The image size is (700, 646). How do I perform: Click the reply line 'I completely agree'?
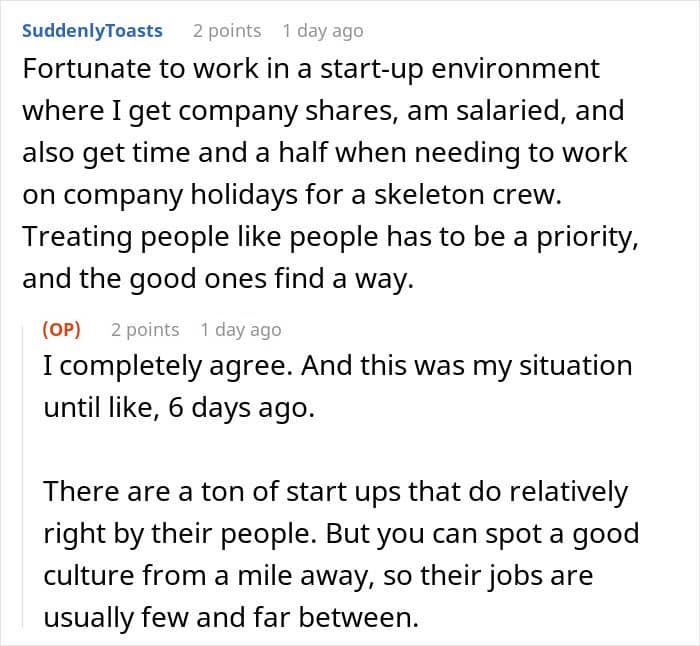pos(338,367)
